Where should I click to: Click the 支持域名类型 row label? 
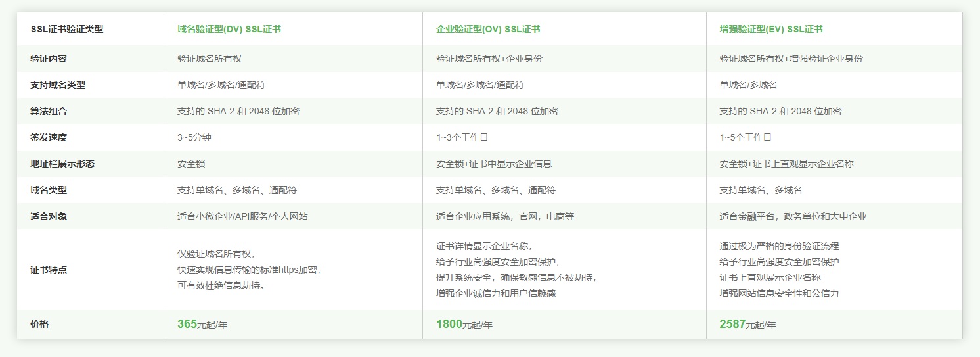(58, 85)
